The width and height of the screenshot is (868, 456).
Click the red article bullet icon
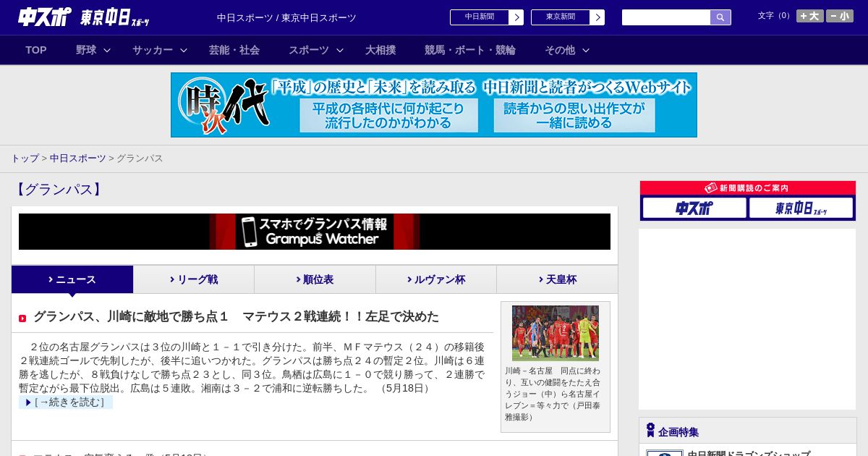22,318
